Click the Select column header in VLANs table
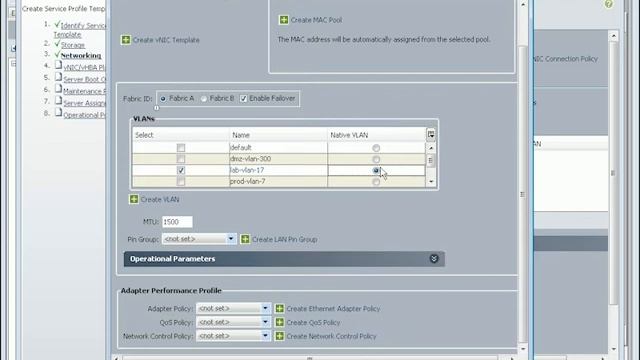Image resolution: width=640 pixels, height=360 pixels. point(181,135)
